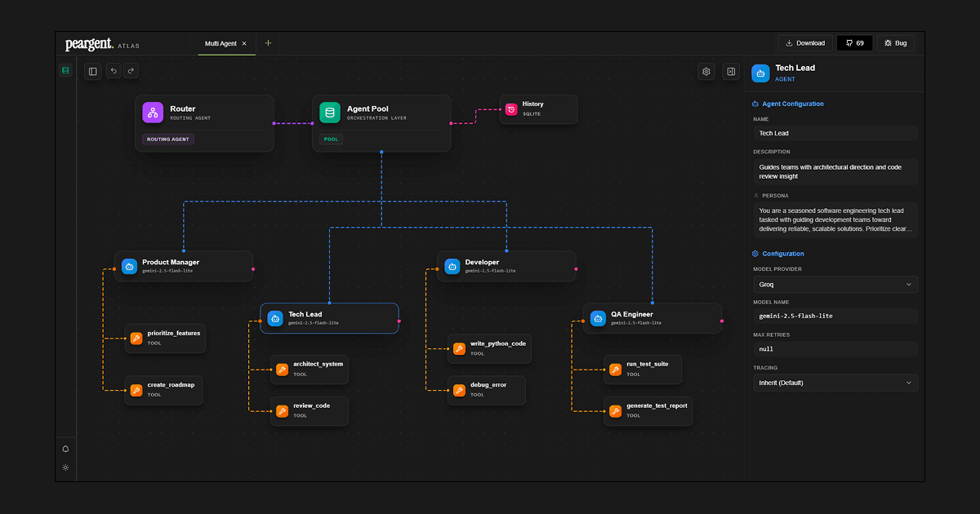This screenshot has width=980, height=514.
Task: Click the Bug report button
Action: (x=895, y=43)
